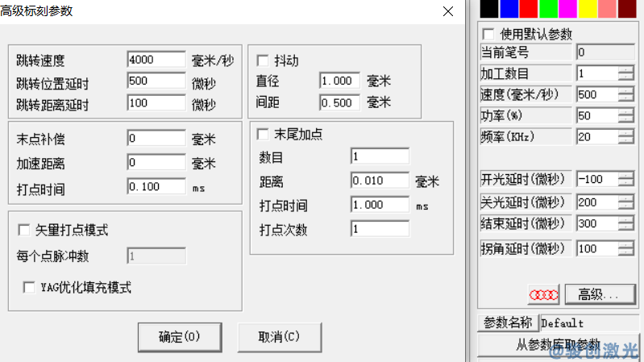
Task: Select the blue pen color swatch
Action: click(509, 9)
